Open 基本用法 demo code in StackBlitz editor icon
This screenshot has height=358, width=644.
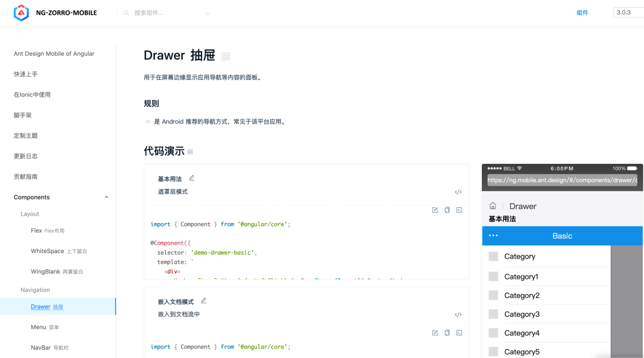click(435, 210)
